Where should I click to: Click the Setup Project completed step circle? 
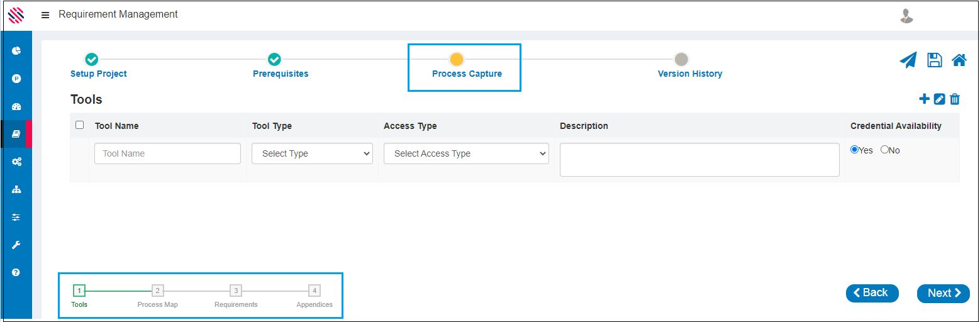click(x=92, y=60)
